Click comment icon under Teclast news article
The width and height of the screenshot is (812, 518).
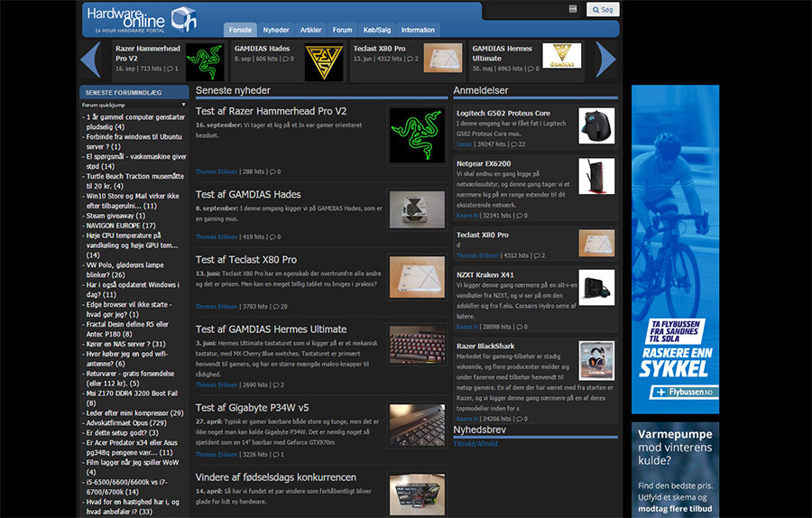pyautogui.click(x=277, y=307)
